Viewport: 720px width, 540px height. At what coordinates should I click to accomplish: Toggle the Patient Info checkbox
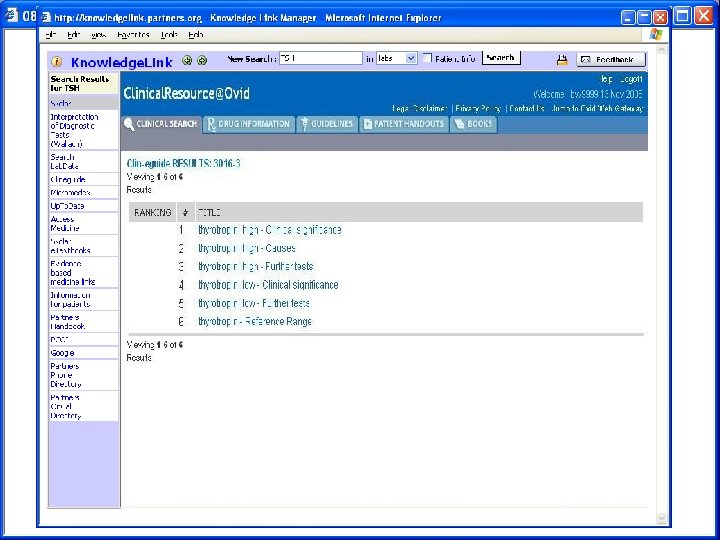coord(428,58)
